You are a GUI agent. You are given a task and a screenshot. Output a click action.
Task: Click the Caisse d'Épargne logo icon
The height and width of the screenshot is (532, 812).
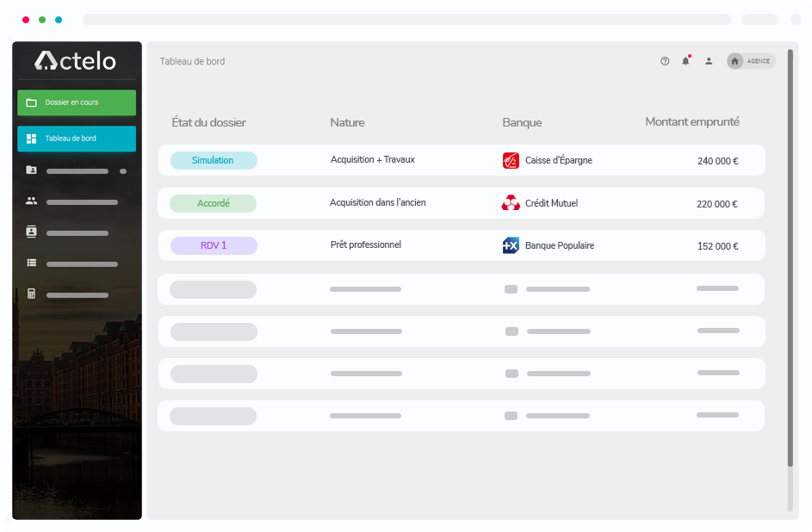click(x=511, y=160)
